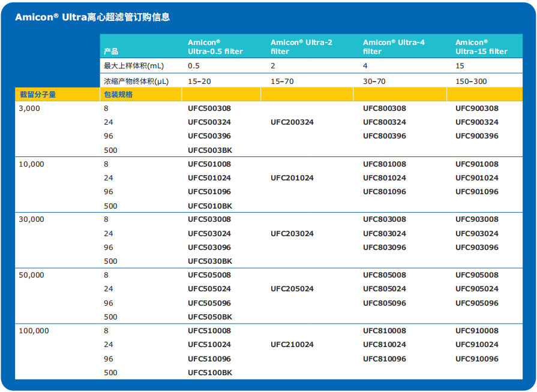Select catalog number UFC910024

coord(477,345)
